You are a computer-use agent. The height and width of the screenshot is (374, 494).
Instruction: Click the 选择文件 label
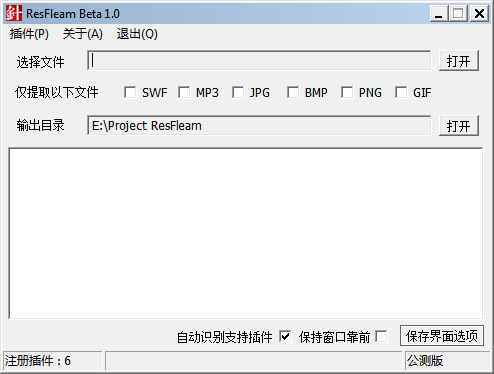pyautogui.click(x=40, y=62)
